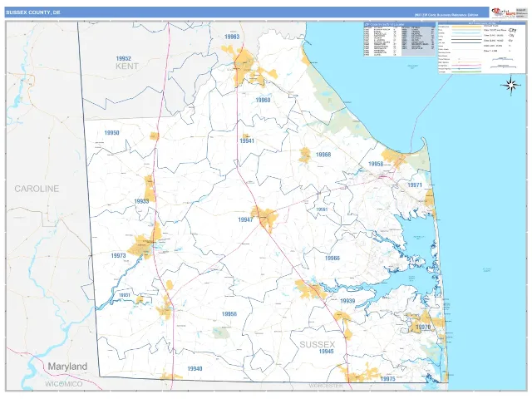This screenshot has width=532, height=399.
Task: Select ZIP code label 19947
Action: (x=245, y=219)
